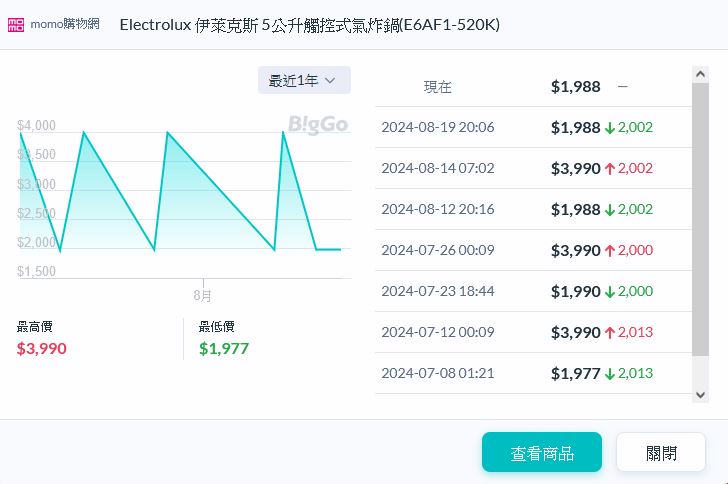Click the green down arrow for 2024-08-19
This screenshot has height=484, width=728.
pyautogui.click(x=610, y=128)
